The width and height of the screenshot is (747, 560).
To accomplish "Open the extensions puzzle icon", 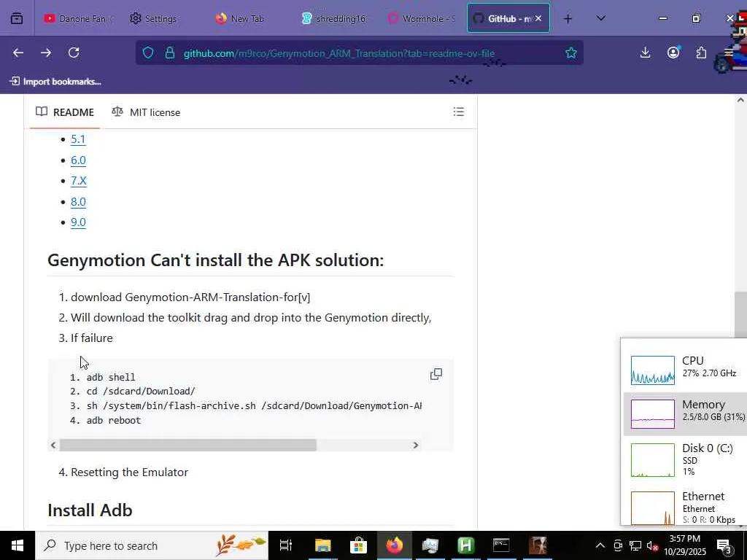I will point(701,52).
